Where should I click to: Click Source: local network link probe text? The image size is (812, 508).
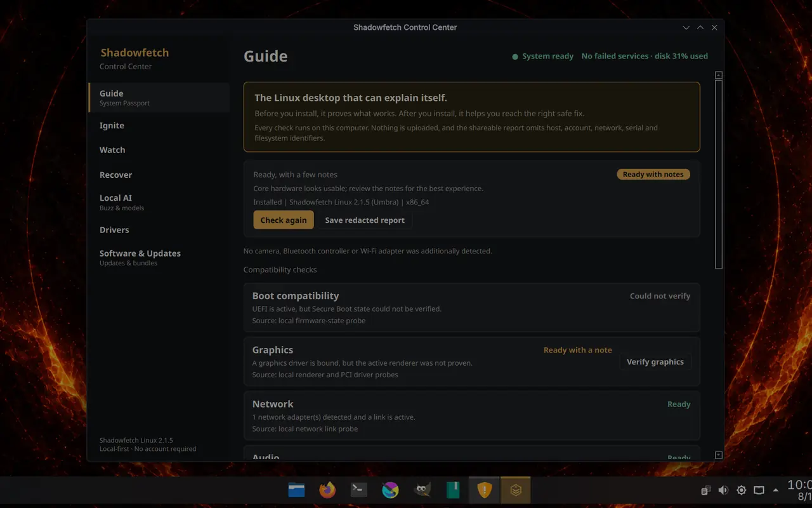click(x=305, y=429)
